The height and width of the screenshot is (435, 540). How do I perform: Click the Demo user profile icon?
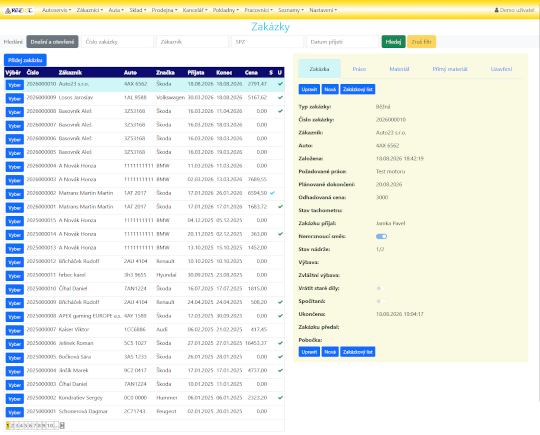pyautogui.click(x=497, y=10)
